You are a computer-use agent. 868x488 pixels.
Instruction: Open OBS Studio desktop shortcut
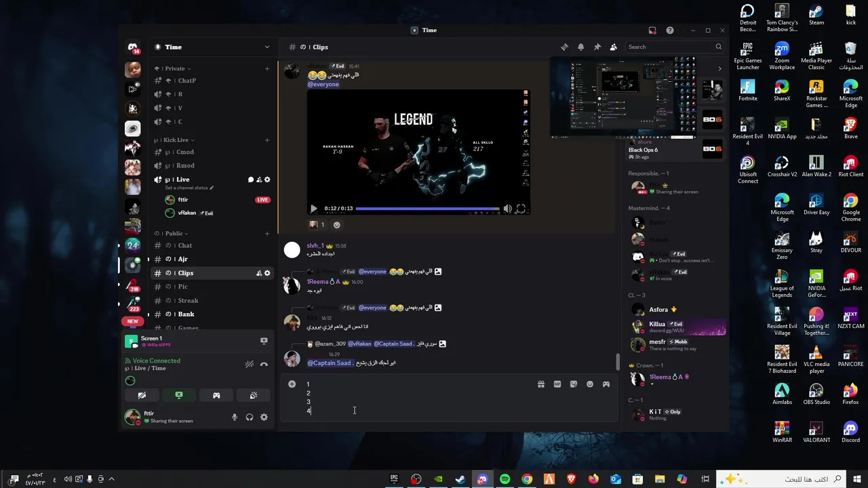816,393
